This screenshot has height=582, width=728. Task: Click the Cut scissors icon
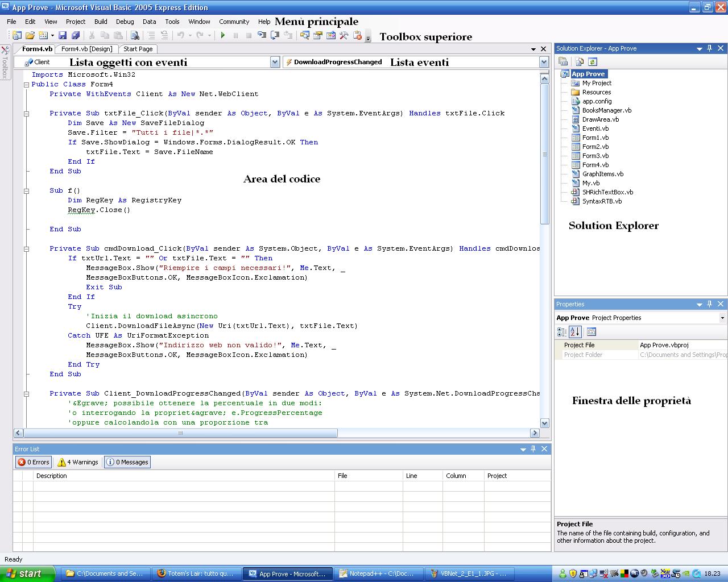[92, 35]
